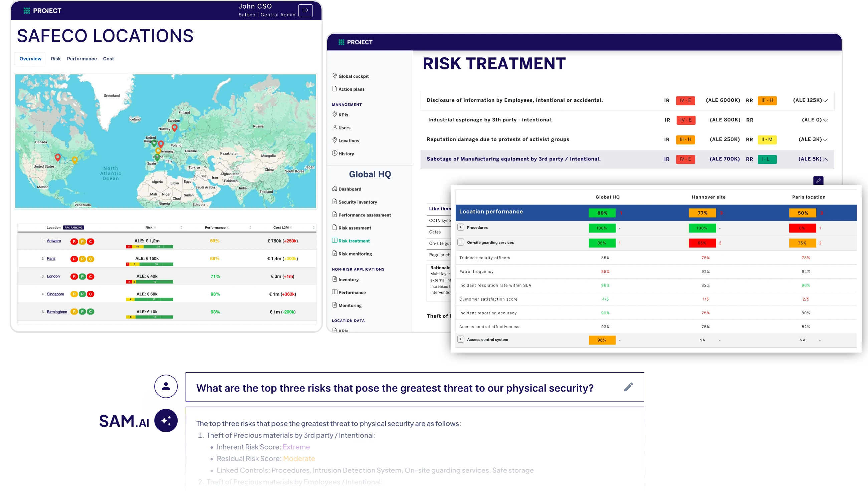Sort the table by Performance column

point(250,227)
